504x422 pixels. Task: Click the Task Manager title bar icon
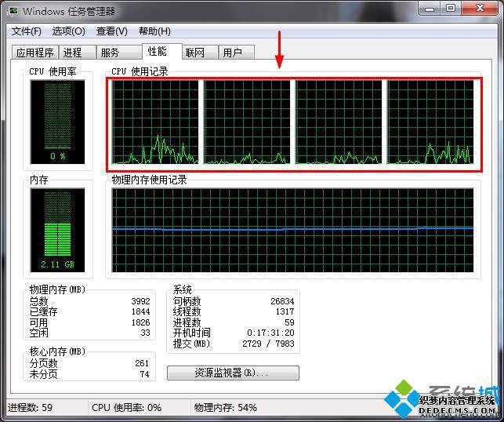pos(13,11)
